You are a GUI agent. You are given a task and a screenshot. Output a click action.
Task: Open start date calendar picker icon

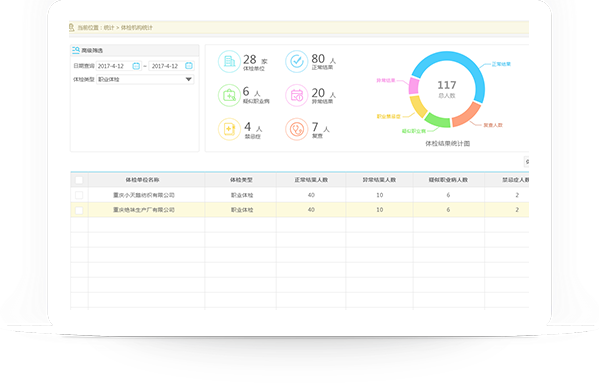(136, 66)
